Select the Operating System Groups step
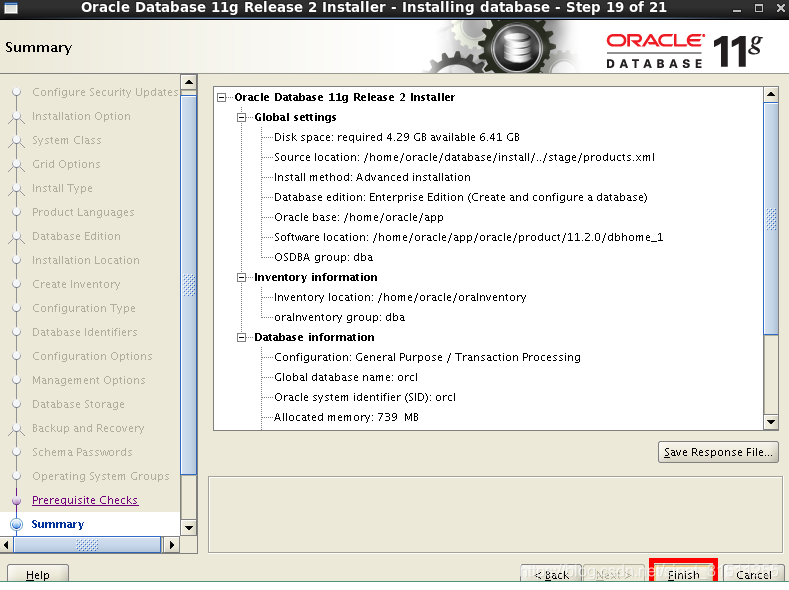Screen dimensions: 789x590 pyautogui.click(x=101, y=476)
